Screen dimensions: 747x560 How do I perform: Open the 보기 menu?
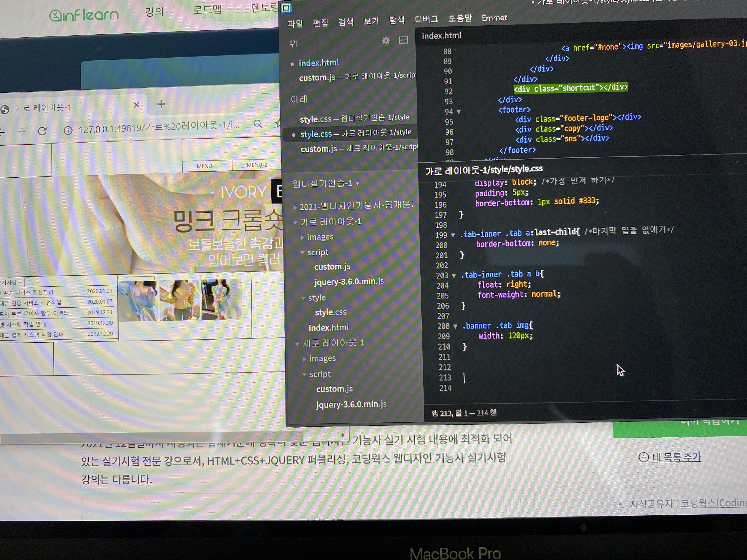(371, 21)
